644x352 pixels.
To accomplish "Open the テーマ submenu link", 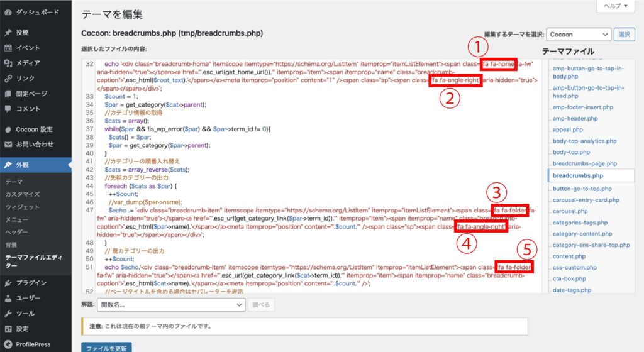I will click(x=14, y=182).
